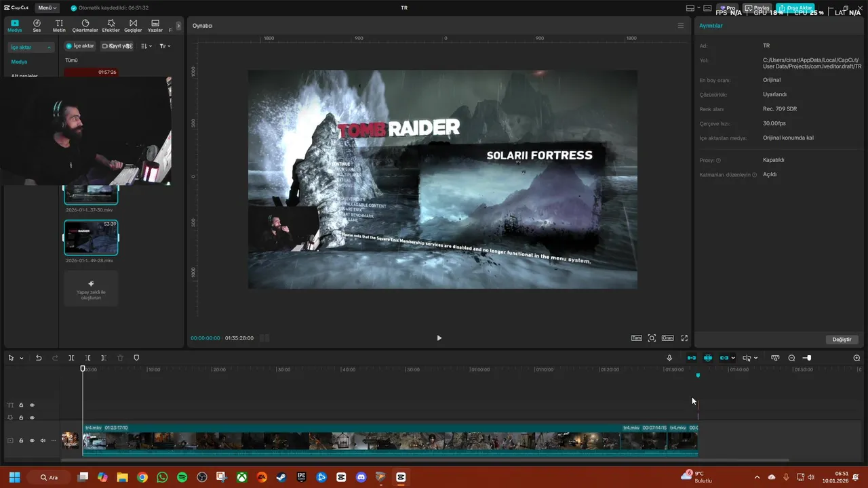The width and height of the screenshot is (868, 488).
Task: Open the Oran aspect ratio button
Action: click(x=667, y=338)
